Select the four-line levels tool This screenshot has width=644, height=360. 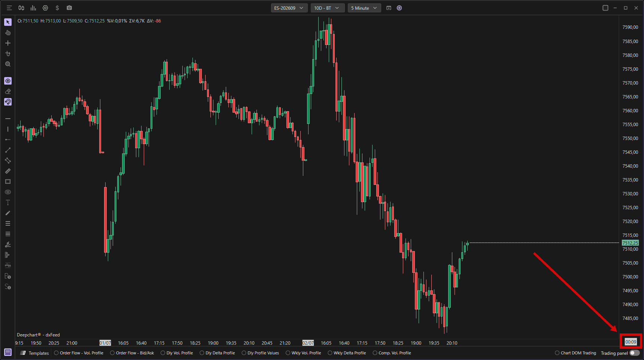[x=8, y=234]
